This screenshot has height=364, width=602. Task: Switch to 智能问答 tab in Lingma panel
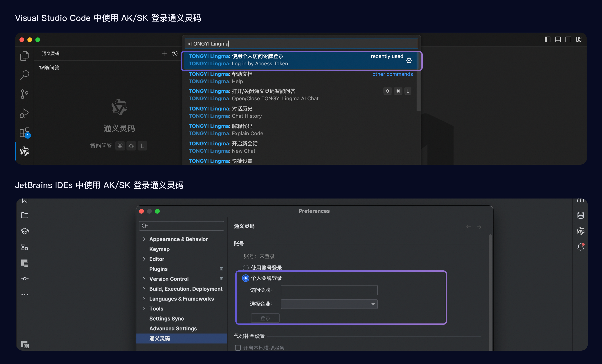pyautogui.click(x=49, y=68)
